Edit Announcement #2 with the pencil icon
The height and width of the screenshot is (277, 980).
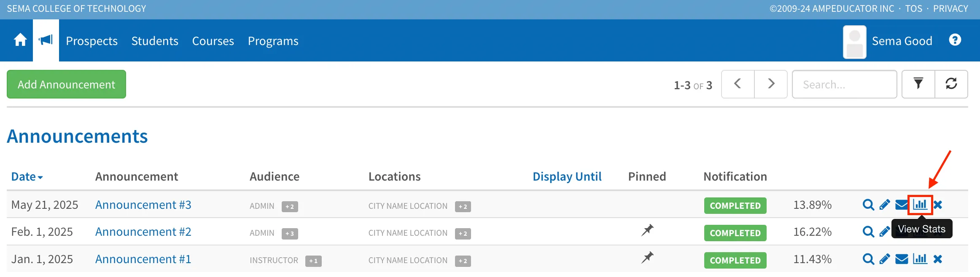point(885,232)
